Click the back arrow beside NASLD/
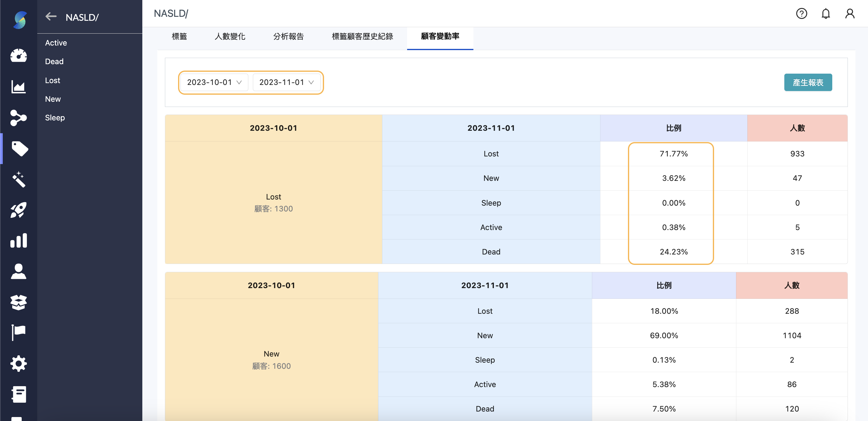Viewport: 868px width, 421px height. pos(51,16)
